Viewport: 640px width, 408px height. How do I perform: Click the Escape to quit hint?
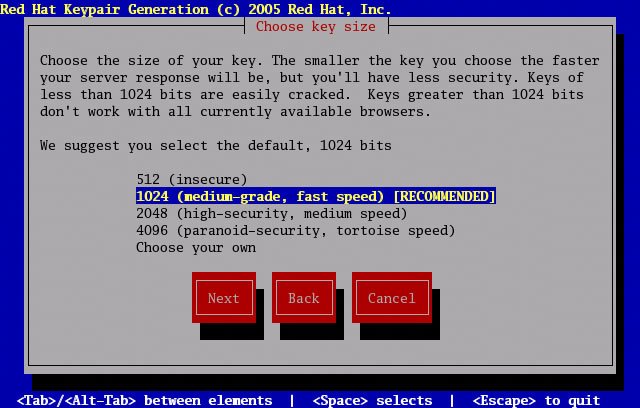(536, 400)
